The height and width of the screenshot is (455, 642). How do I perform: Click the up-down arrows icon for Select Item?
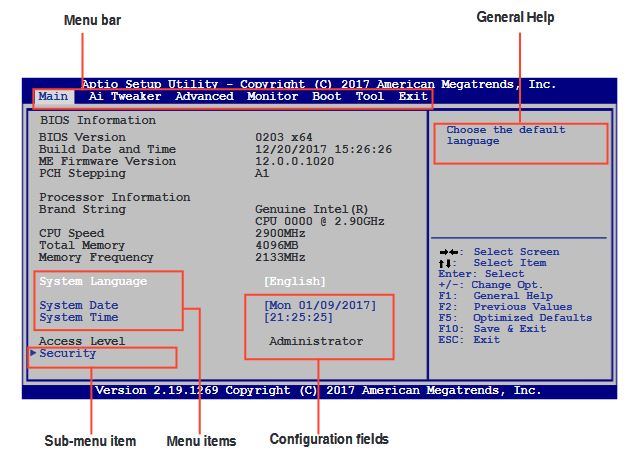[x=446, y=263]
